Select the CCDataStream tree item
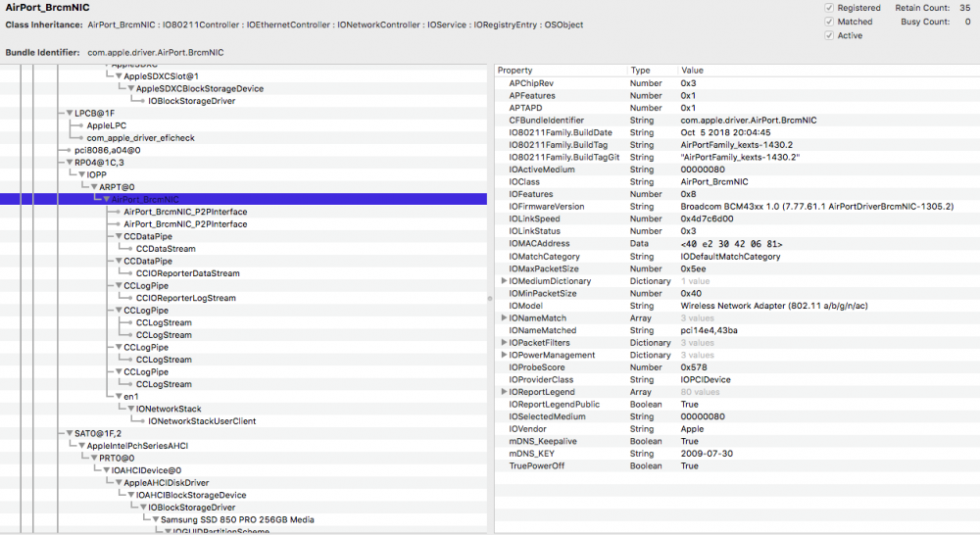 point(166,249)
